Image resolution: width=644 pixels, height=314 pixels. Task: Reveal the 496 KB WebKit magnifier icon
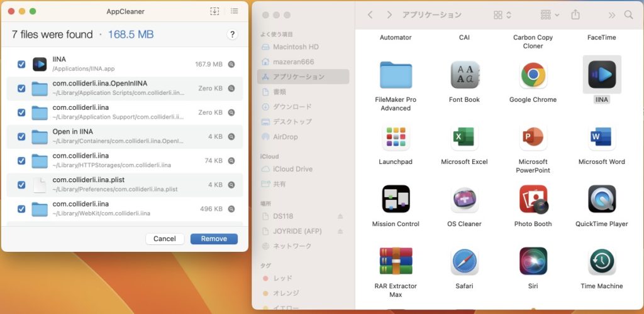[x=231, y=209]
